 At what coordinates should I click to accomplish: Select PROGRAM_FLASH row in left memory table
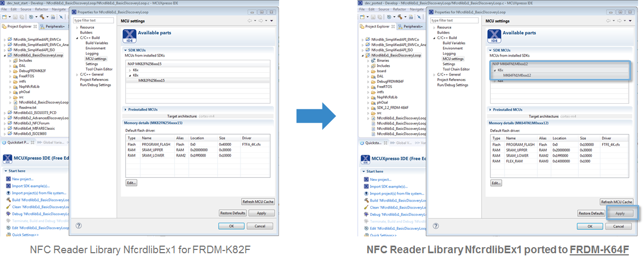click(x=198, y=145)
